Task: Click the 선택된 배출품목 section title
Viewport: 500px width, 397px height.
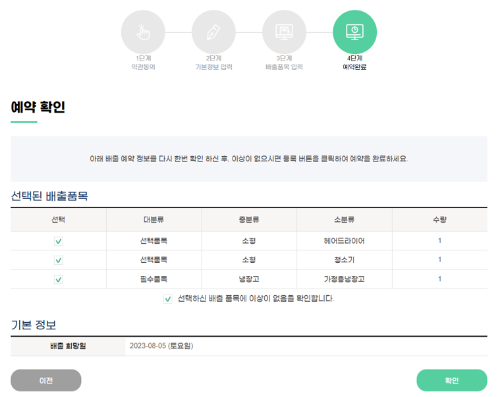Action: tap(49, 196)
